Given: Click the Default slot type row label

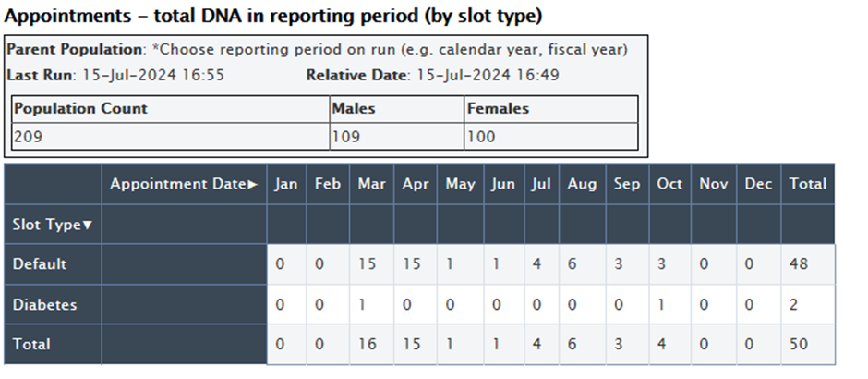Looking at the screenshot, I should [x=53, y=263].
